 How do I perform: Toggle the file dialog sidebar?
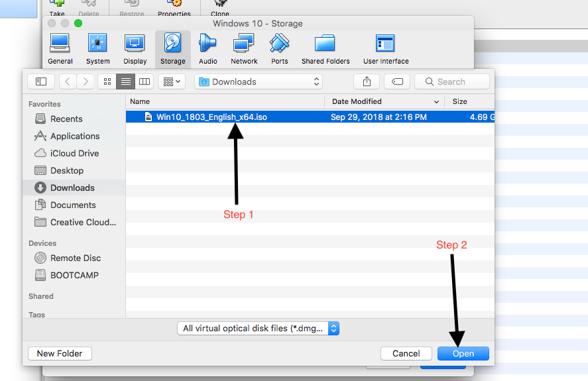[41, 82]
